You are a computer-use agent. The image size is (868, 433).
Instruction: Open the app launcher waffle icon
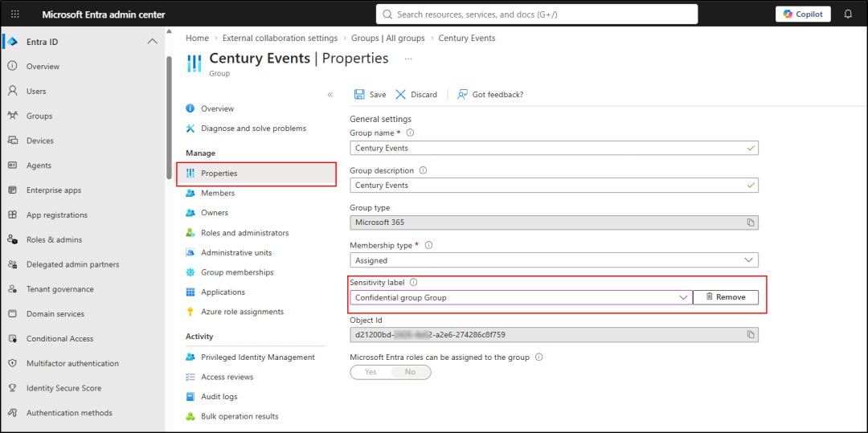pyautogui.click(x=15, y=14)
